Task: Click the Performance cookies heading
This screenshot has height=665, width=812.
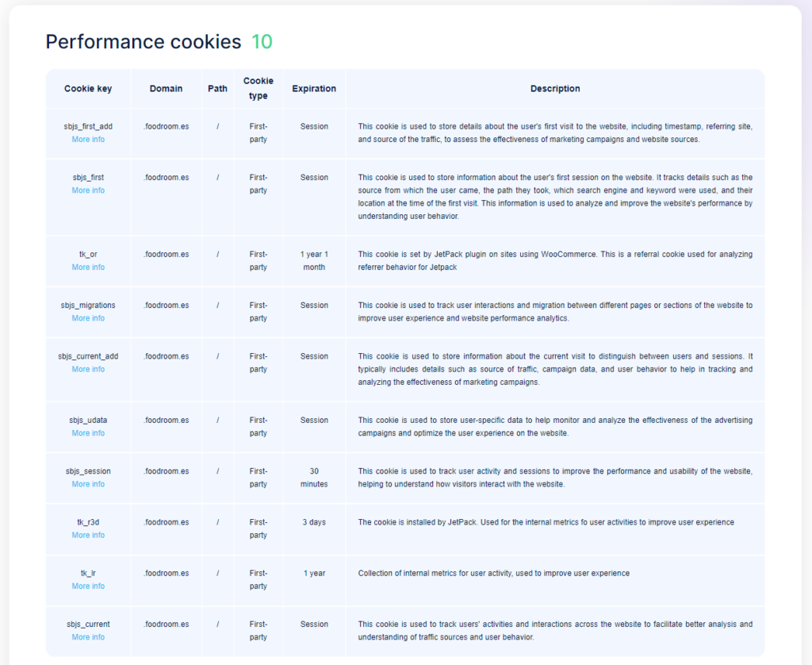Action: click(x=144, y=42)
